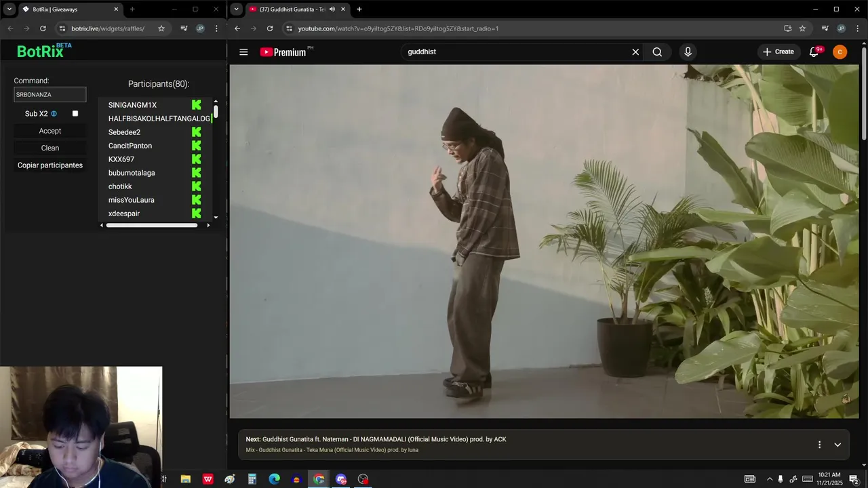Bookmark the YouTube page with the star icon
868x488 pixels.
(x=802, y=28)
